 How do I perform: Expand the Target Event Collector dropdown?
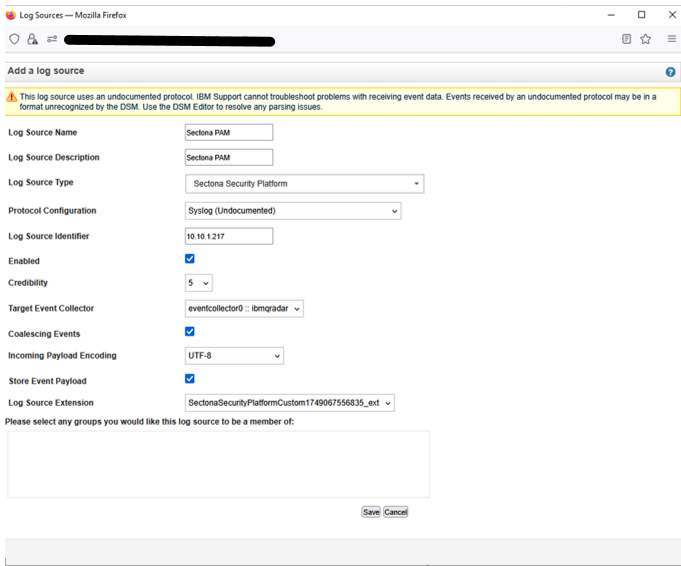click(244, 309)
